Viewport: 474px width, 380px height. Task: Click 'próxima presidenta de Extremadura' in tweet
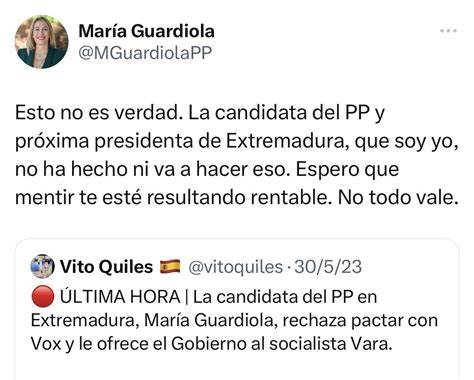[x=179, y=141]
